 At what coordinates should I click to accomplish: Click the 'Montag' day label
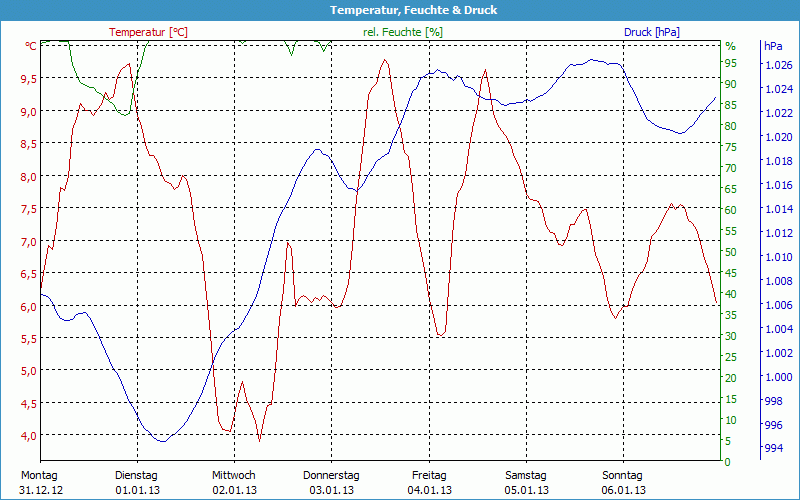pyautogui.click(x=39, y=475)
